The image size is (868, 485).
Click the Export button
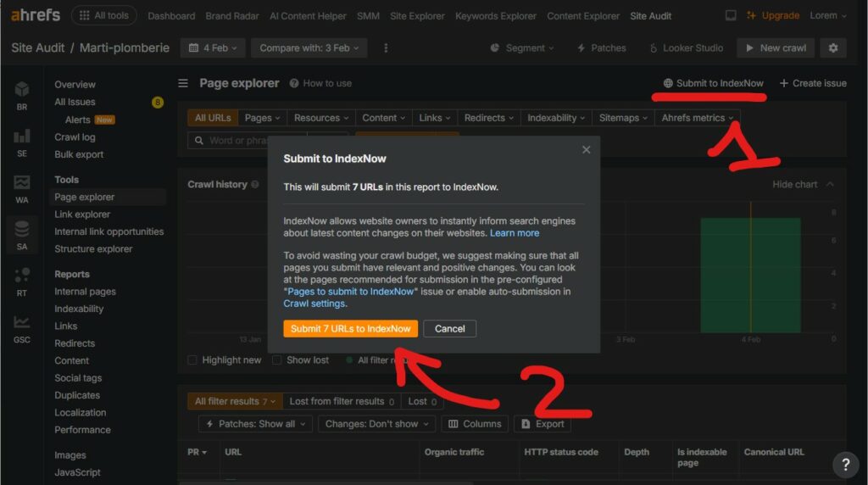coord(542,424)
